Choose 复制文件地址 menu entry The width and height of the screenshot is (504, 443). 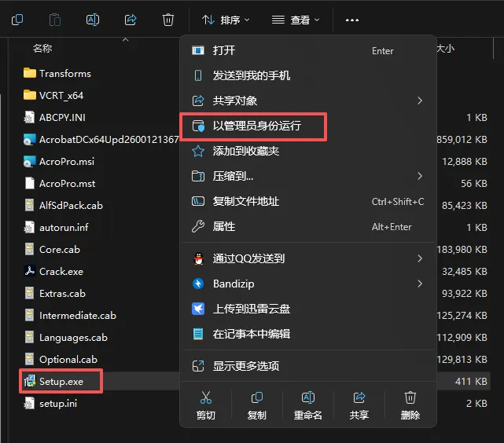[308, 201]
